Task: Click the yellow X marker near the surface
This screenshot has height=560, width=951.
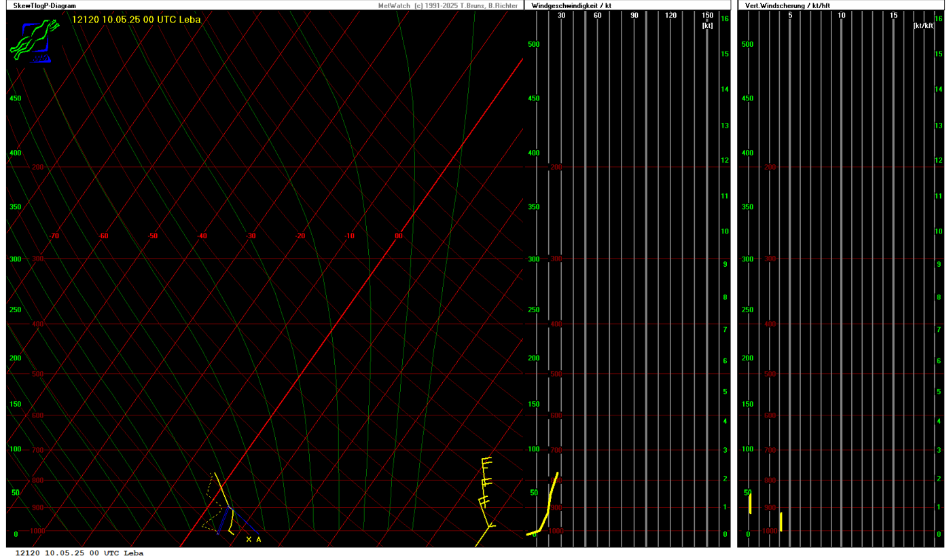Action: click(249, 539)
